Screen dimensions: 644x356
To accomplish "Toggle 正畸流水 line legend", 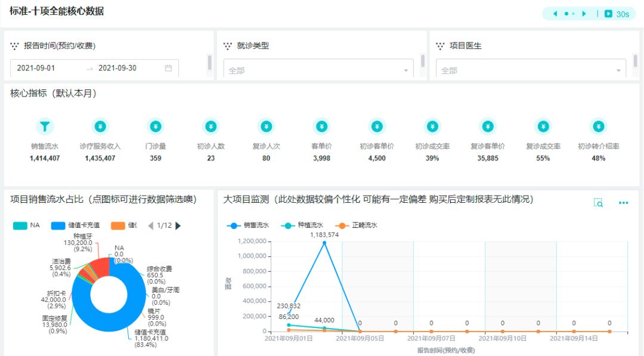I will coord(357,225).
